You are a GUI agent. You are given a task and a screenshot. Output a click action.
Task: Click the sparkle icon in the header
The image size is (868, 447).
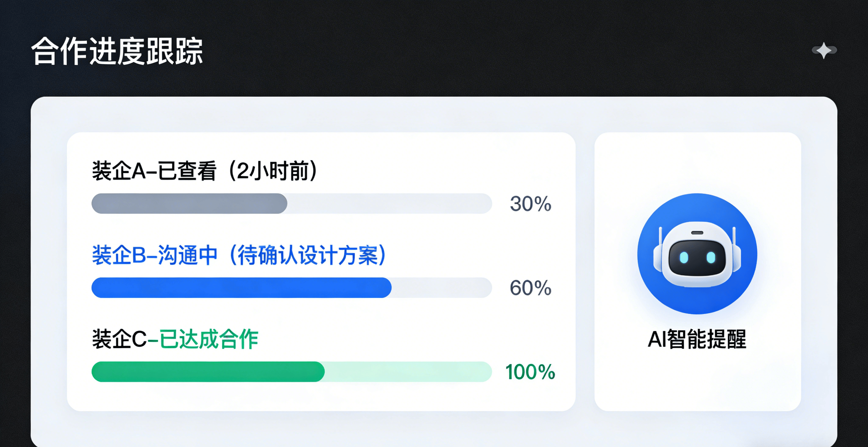tap(824, 51)
